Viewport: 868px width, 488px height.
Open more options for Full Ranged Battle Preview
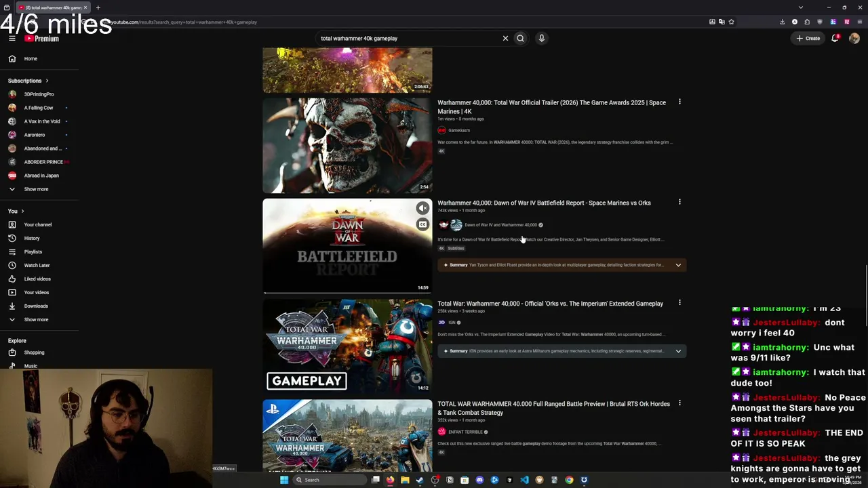679,403
